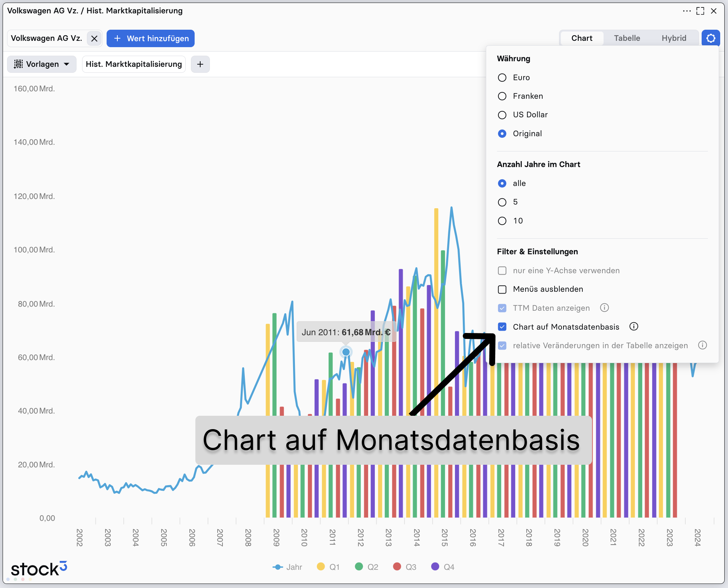The image size is (728, 588).
Task: Toggle Q4 series in legend
Action: [443, 567]
